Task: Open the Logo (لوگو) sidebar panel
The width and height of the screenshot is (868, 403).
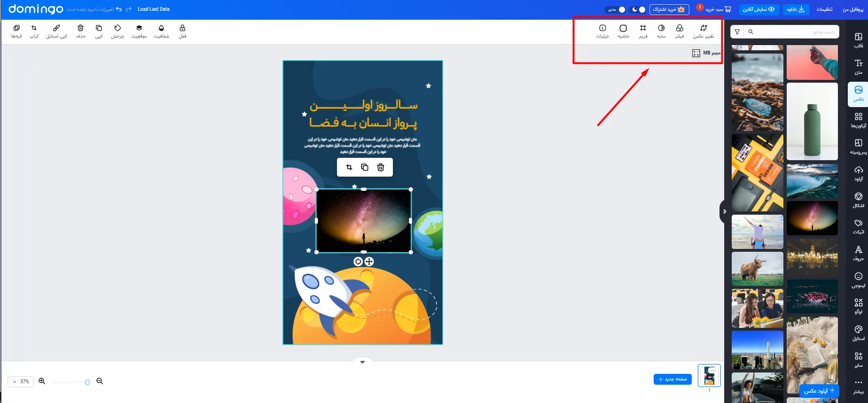Action: 858,306
